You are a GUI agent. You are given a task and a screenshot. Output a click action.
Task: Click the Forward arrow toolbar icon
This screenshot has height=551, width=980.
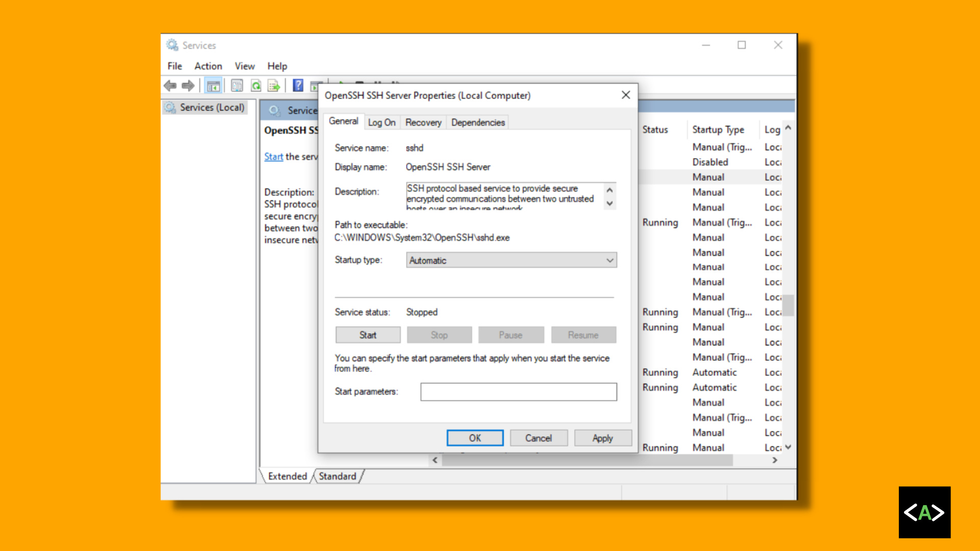click(x=188, y=86)
